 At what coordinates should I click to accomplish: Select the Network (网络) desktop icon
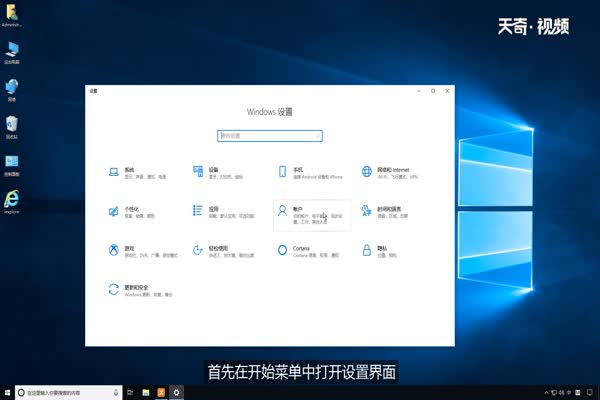(12, 90)
